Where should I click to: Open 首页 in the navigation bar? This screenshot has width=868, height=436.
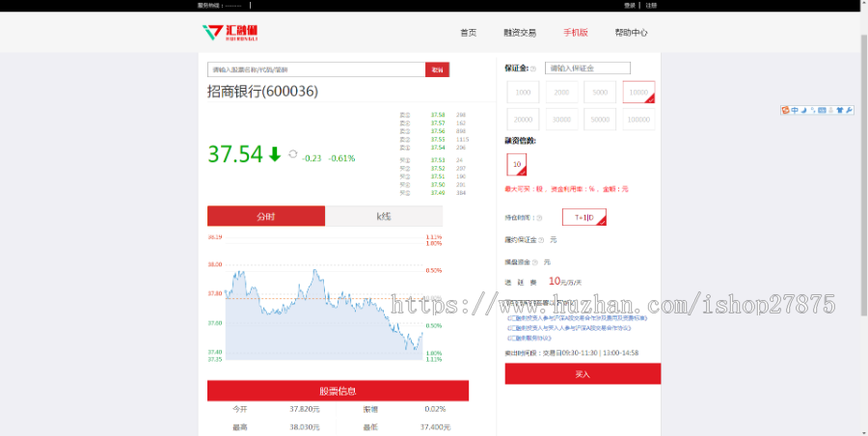[469, 33]
